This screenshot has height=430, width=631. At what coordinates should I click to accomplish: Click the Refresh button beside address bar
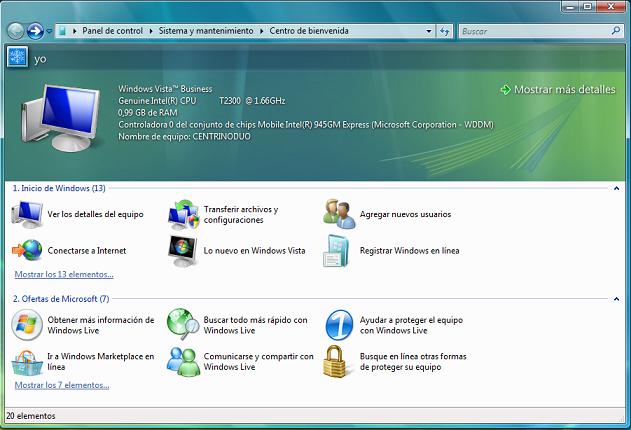pyautogui.click(x=444, y=31)
